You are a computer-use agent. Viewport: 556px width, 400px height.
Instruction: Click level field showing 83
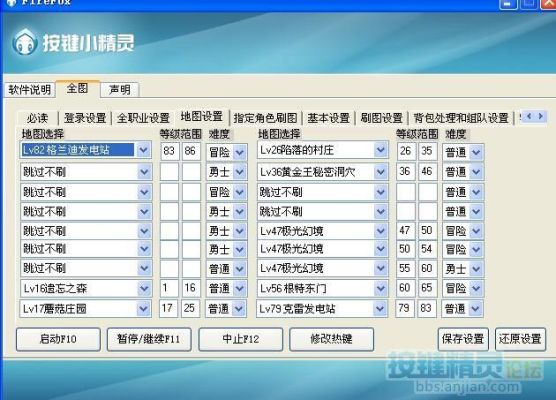coord(169,151)
